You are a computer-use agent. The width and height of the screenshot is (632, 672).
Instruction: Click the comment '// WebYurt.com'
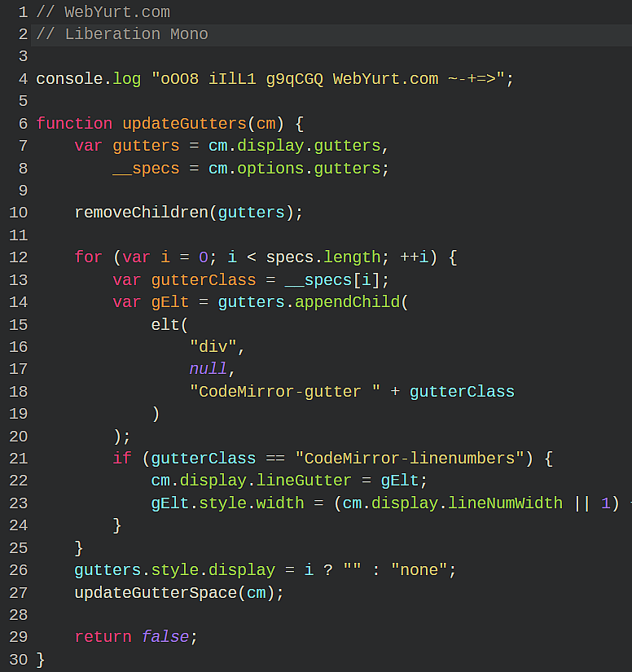tap(103, 12)
